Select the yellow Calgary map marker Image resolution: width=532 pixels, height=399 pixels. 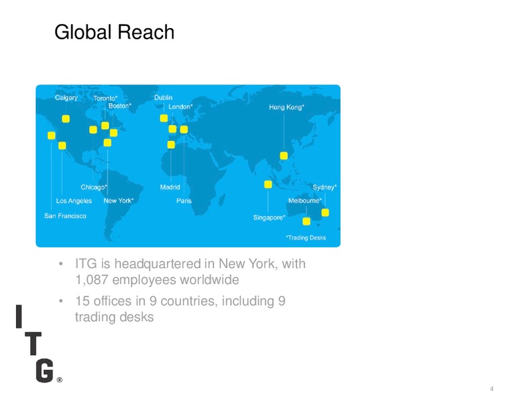pyautogui.click(x=66, y=119)
